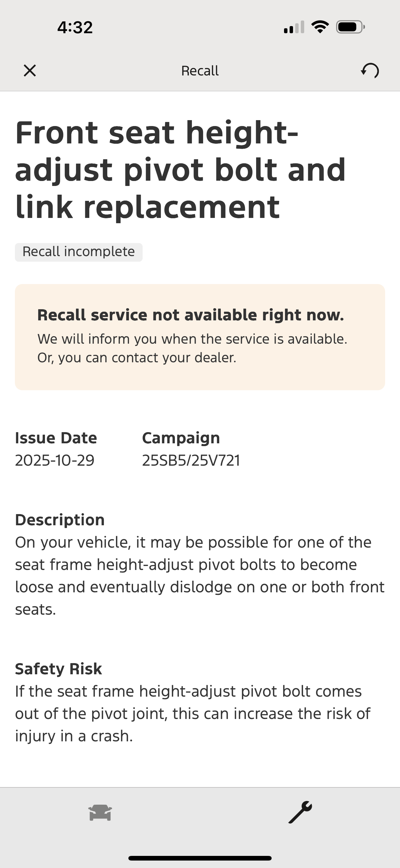The image size is (400, 868).
Task: Tap the Recall incomplete status badge
Action: [x=78, y=252]
